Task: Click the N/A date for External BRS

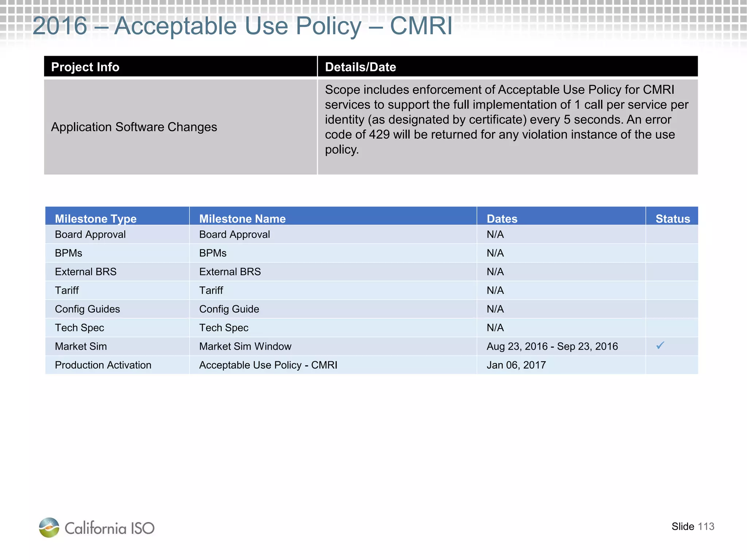Action: coord(495,272)
